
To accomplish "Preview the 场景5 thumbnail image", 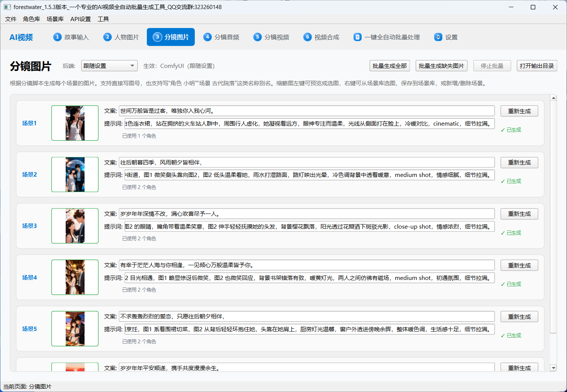I will [75, 329].
